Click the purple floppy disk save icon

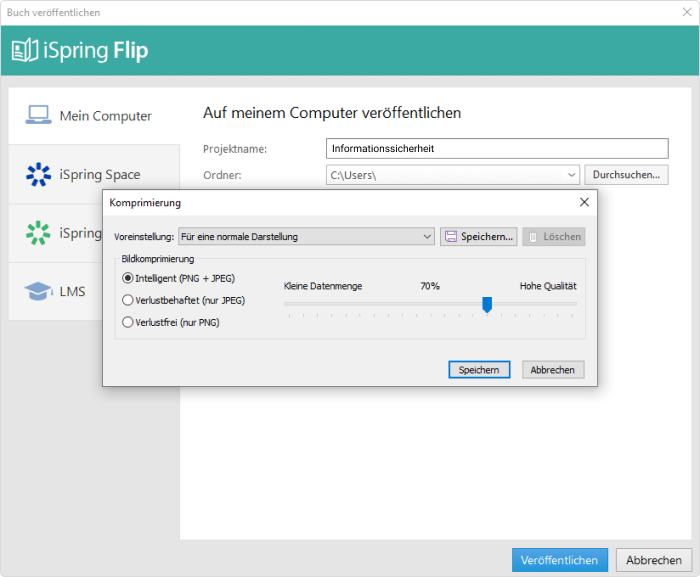[x=451, y=237]
